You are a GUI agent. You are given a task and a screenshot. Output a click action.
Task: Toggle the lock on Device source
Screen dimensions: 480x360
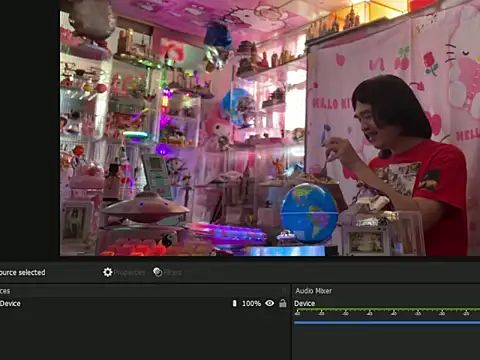[283, 303]
